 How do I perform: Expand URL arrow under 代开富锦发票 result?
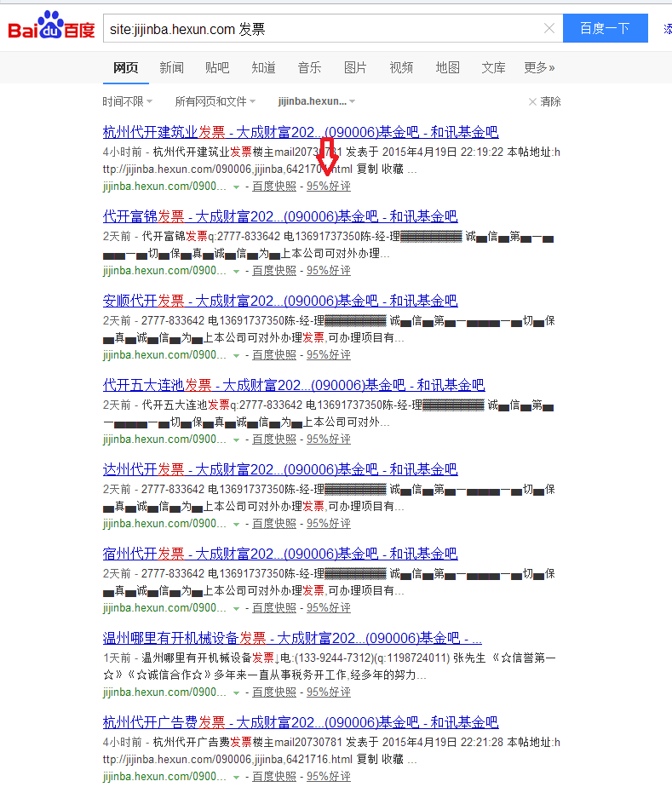(236, 272)
